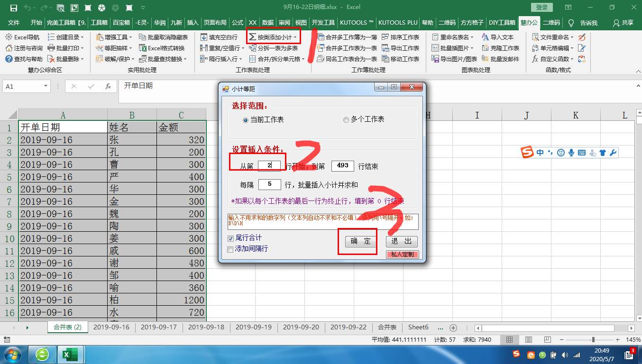Add a new sheet with plus button
This screenshot has height=364, width=642.
coord(453,328)
